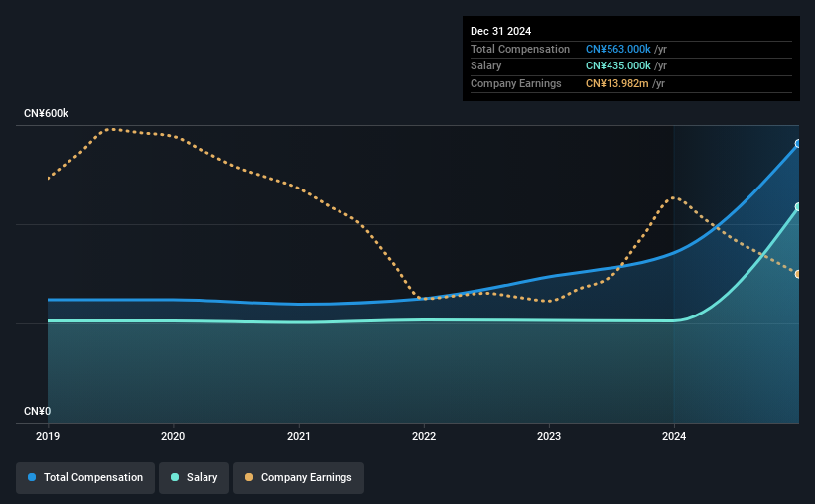Click the CN¥600k y-axis label

click(46, 114)
